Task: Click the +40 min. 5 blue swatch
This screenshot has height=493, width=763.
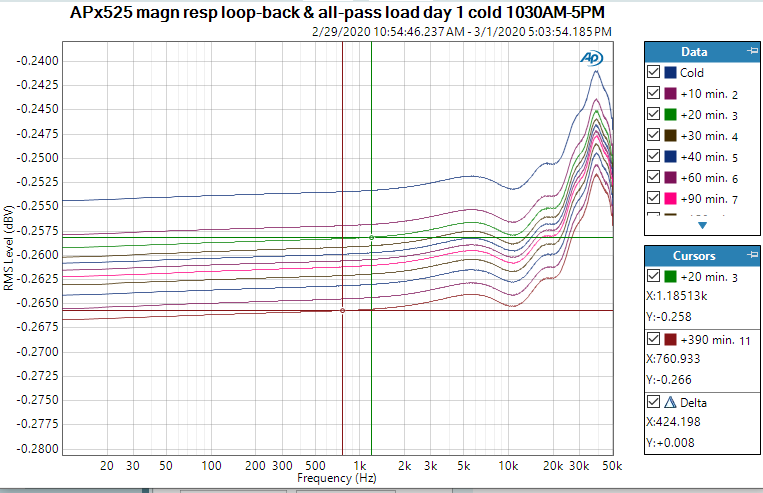Action: 670,156
